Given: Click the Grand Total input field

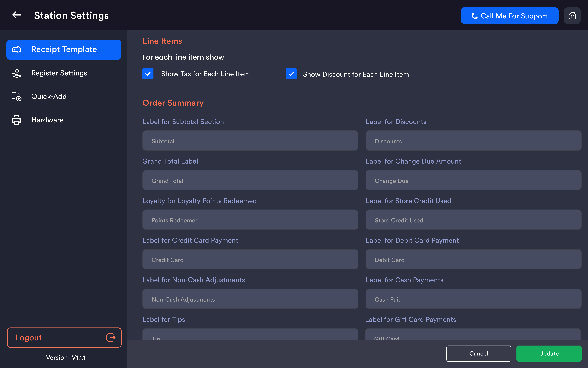Looking at the screenshot, I should click(250, 180).
